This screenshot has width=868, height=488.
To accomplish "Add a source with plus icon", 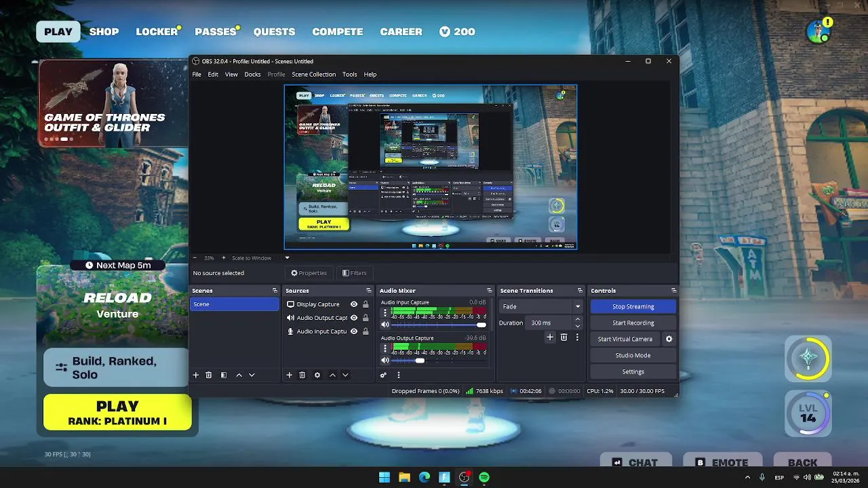I will (289, 375).
